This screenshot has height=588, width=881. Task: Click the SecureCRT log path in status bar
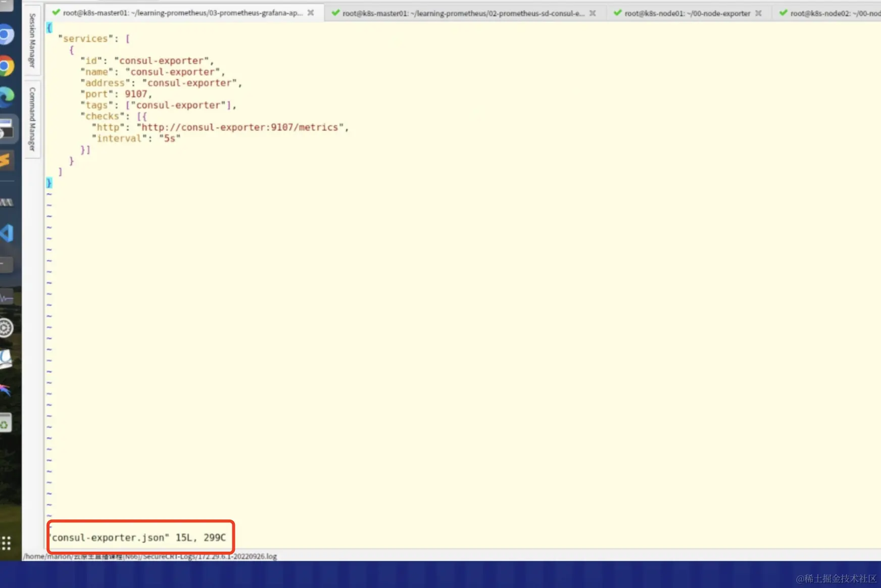point(150,556)
